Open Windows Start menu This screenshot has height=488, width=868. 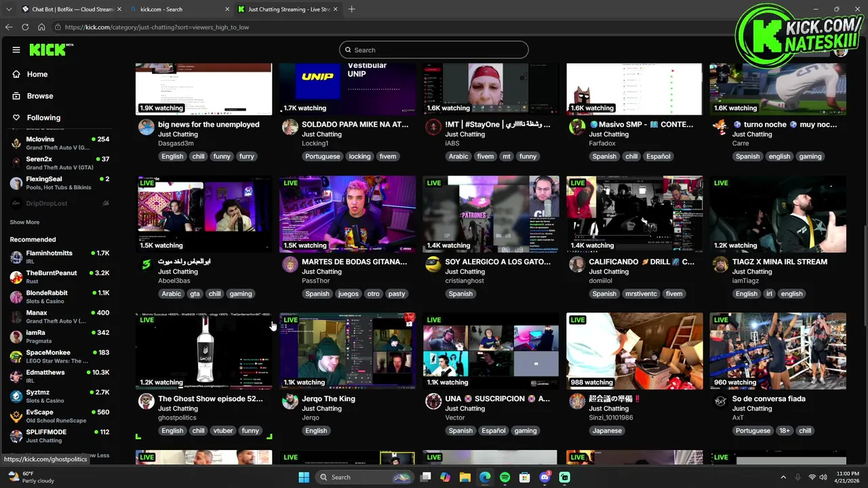[304, 477]
